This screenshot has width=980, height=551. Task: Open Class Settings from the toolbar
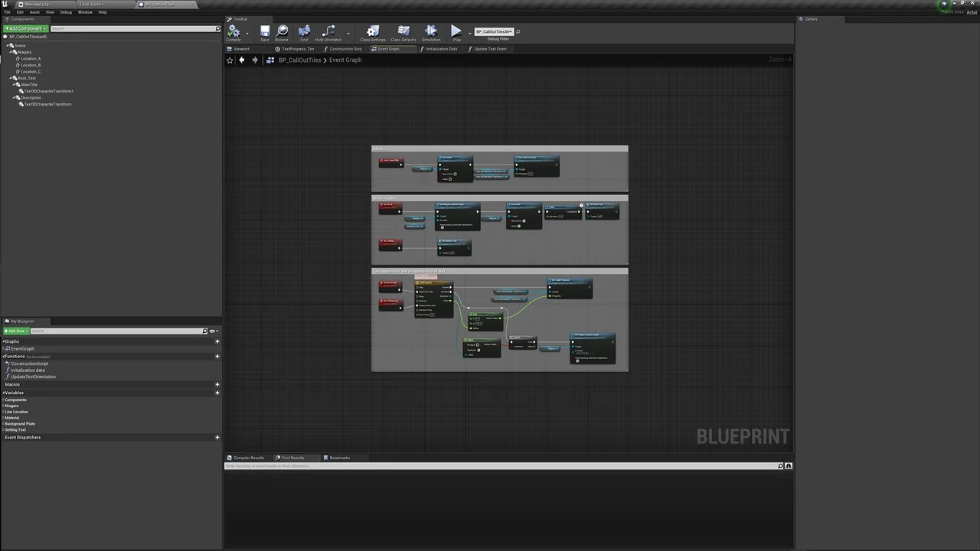(373, 32)
